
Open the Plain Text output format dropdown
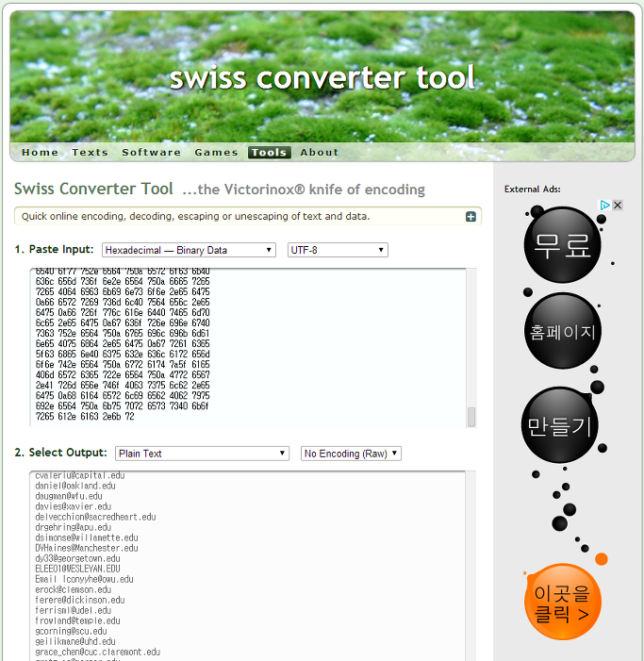click(202, 454)
